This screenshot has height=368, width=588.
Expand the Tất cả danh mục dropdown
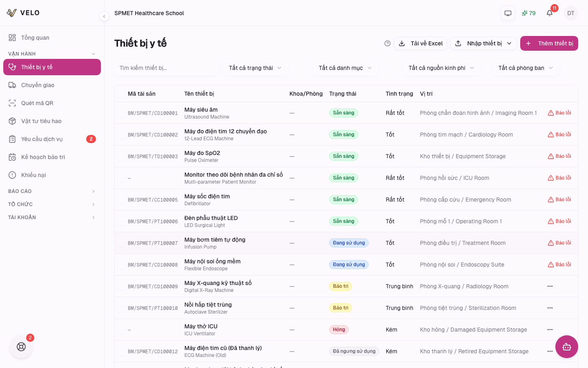345,68
